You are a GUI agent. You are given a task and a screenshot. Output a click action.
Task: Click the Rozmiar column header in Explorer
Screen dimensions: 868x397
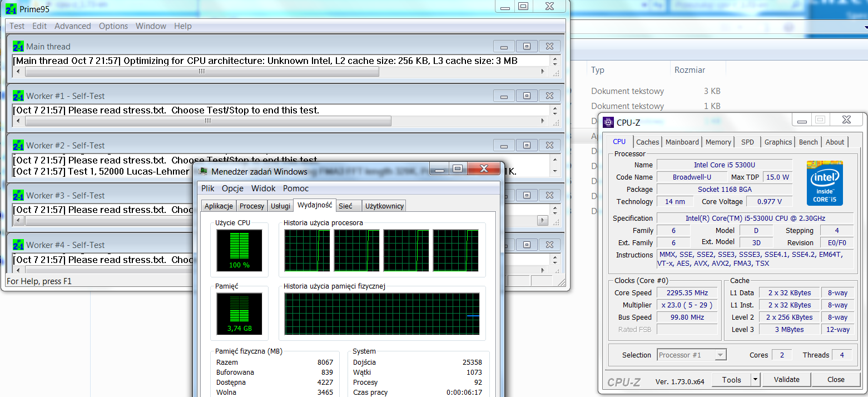tap(690, 70)
